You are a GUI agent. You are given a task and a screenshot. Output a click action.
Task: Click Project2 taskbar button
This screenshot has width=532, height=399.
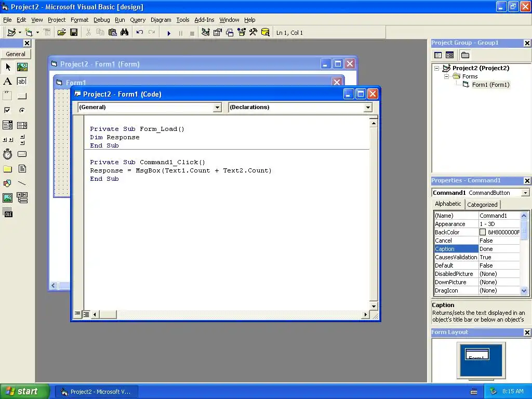tap(97, 392)
